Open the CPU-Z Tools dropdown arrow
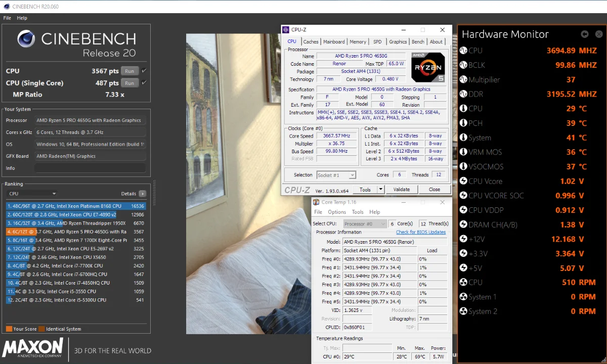 coord(380,190)
